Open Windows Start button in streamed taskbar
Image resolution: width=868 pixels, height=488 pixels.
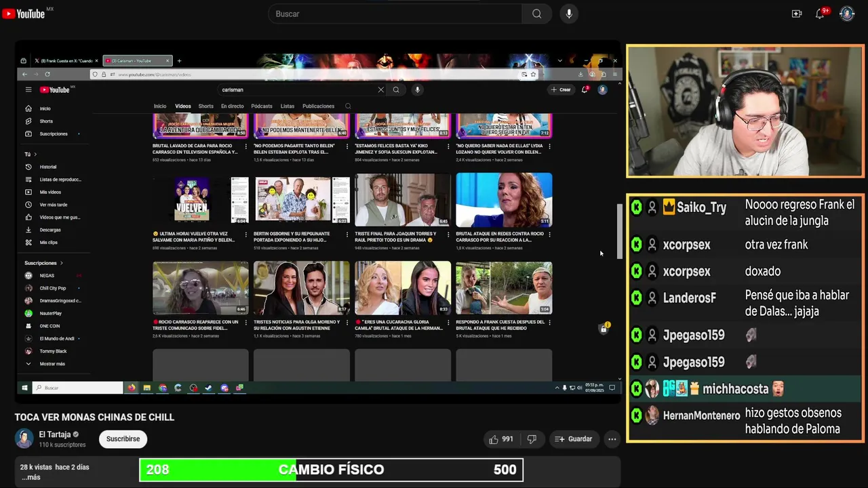point(24,388)
